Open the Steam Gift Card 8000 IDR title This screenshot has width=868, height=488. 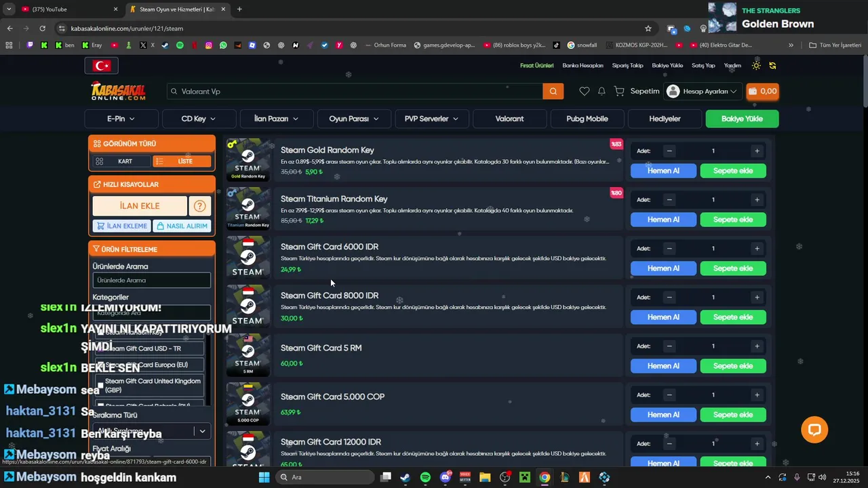[x=330, y=296]
